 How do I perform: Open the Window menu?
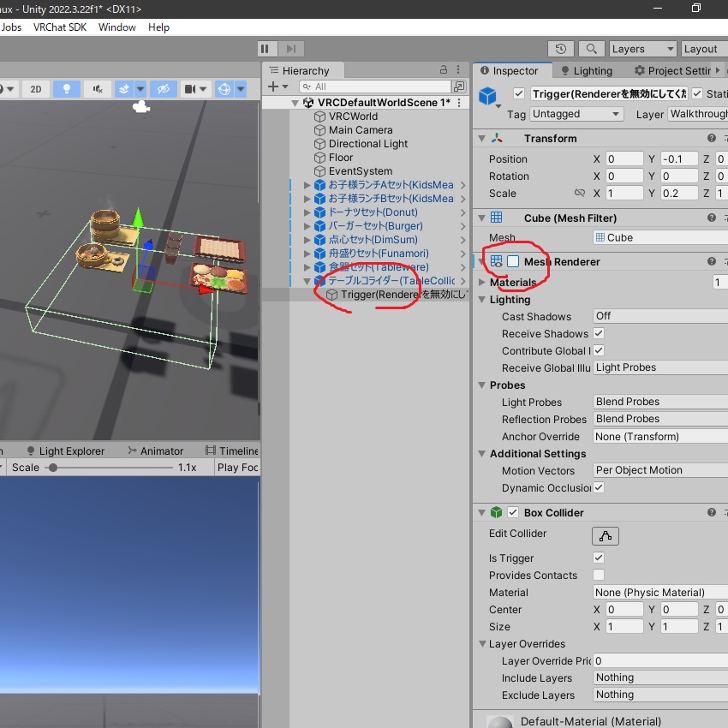[x=117, y=27]
